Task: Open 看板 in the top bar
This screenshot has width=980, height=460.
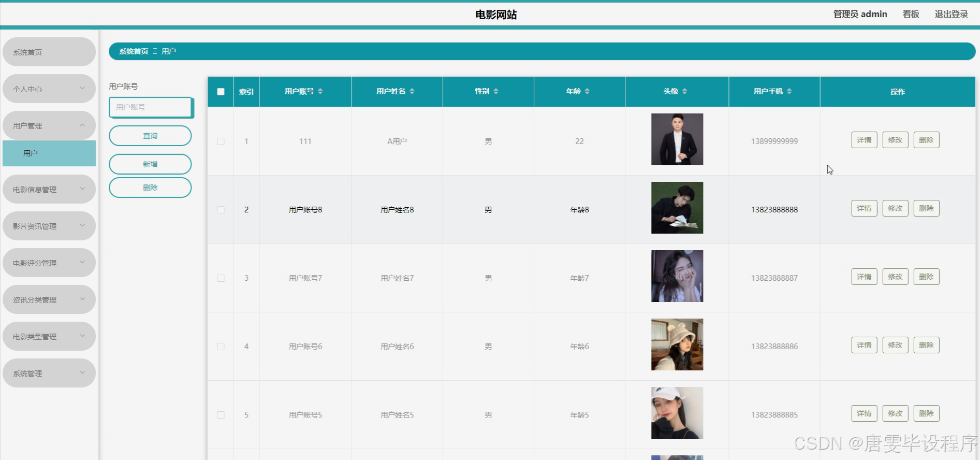Action: coord(911,14)
